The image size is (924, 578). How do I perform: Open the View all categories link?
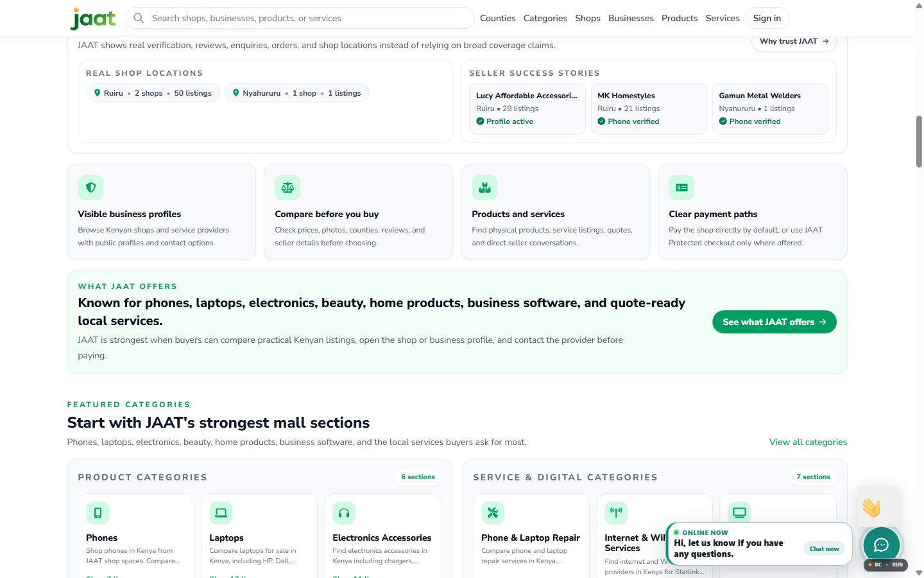pyautogui.click(x=808, y=442)
